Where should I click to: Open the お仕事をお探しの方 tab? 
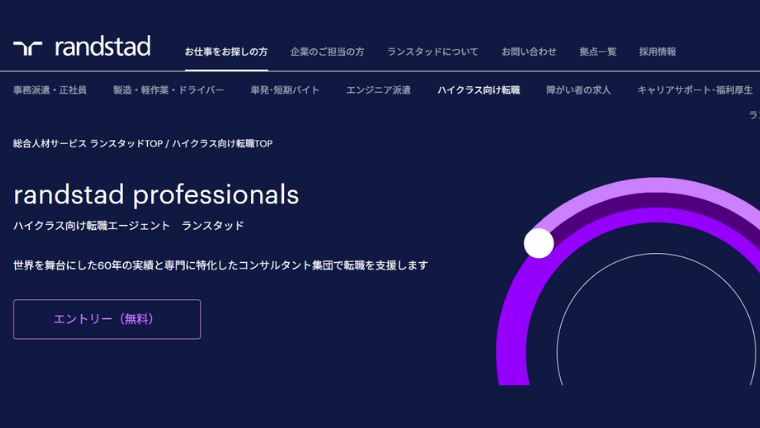[x=226, y=52]
